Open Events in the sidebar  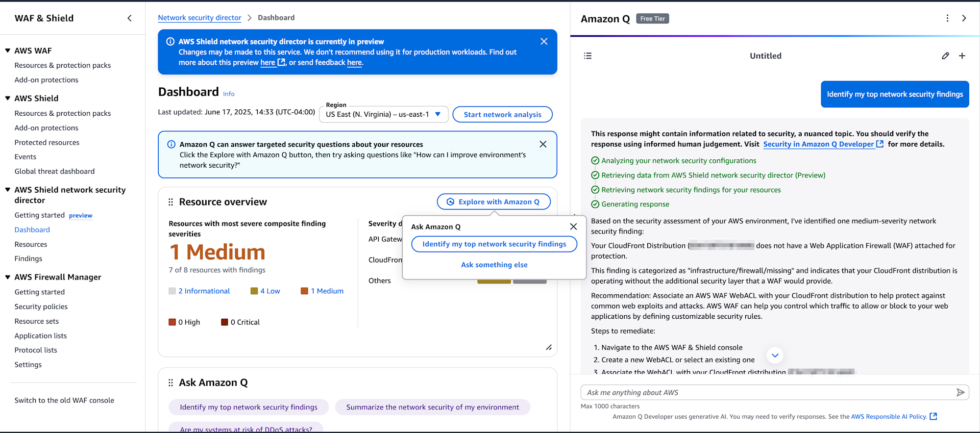click(25, 157)
